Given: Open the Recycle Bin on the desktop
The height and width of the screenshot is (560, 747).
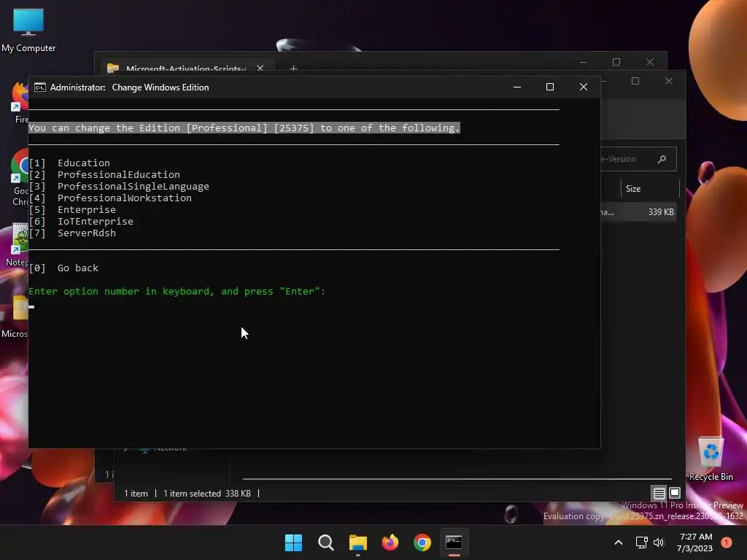Looking at the screenshot, I should [711, 458].
